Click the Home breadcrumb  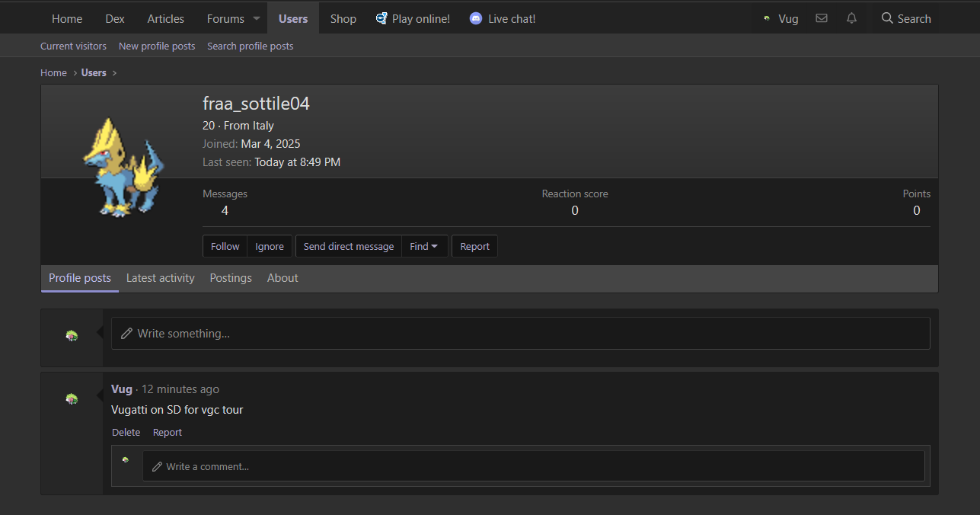pyautogui.click(x=53, y=72)
